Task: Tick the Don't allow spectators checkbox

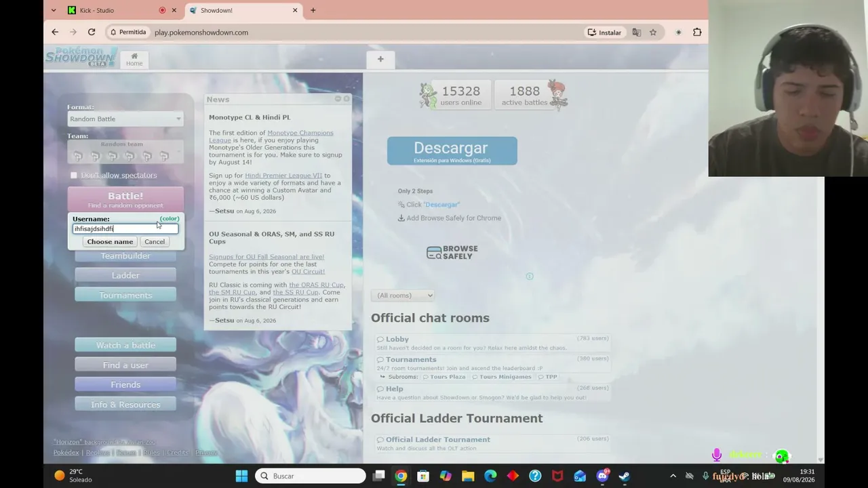Action: click(x=74, y=175)
